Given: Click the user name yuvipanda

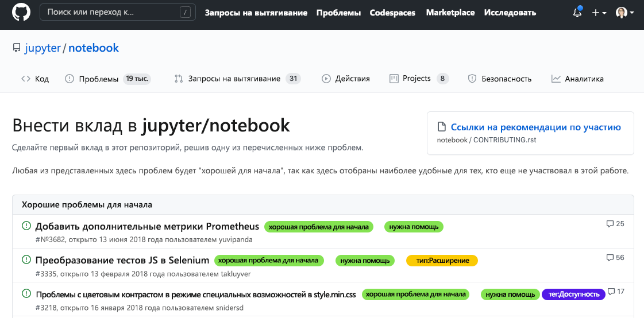Looking at the screenshot, I should [237, 239].
